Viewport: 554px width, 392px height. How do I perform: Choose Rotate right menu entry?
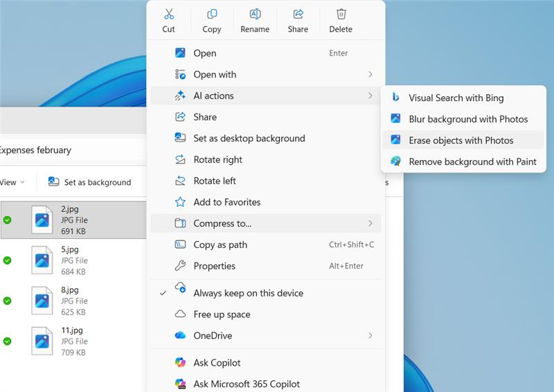point(266,159)
